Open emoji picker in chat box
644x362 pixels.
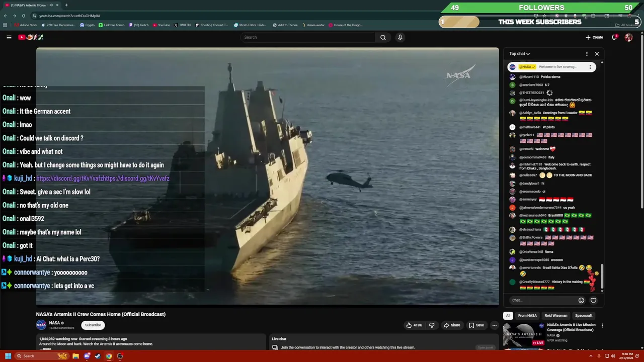point(581,300)
